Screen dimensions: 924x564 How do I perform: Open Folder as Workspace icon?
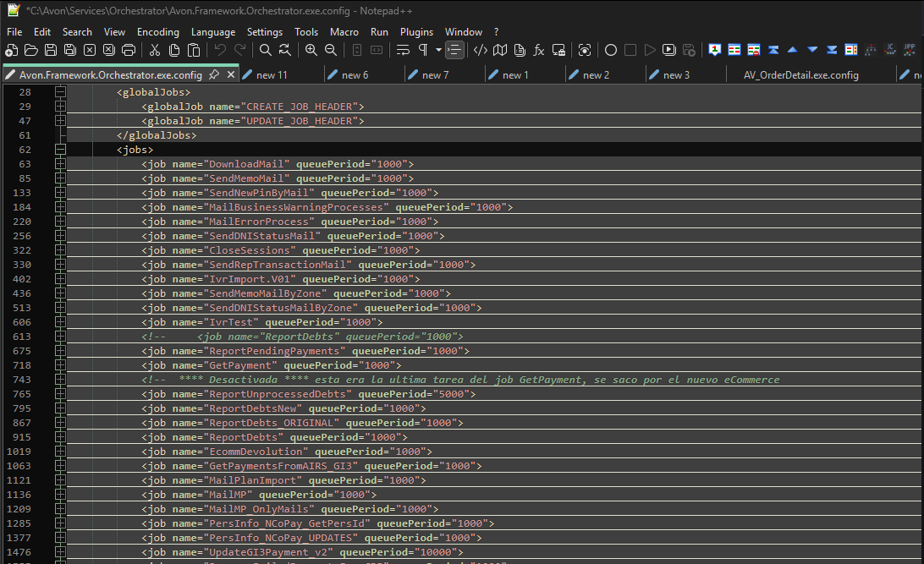[558, 50]
